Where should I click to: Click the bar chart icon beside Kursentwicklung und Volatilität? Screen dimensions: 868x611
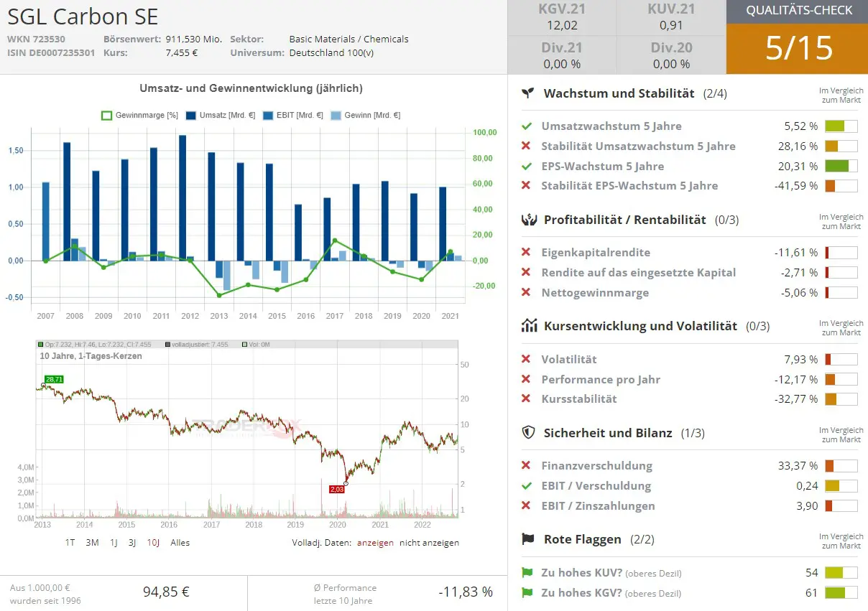529,326
